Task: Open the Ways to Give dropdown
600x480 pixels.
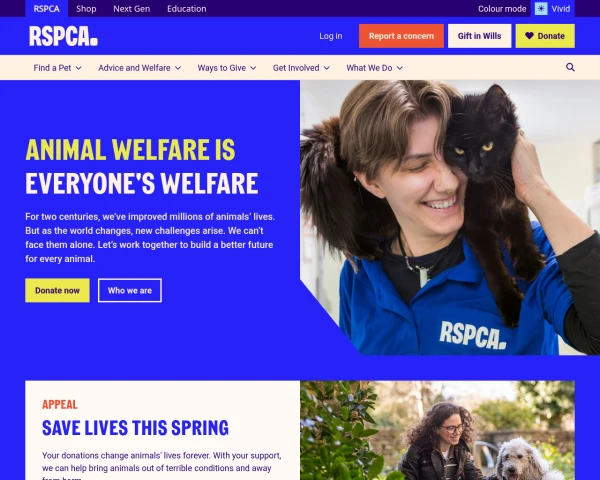Action: pyautogui.click(x=227, y=68)
